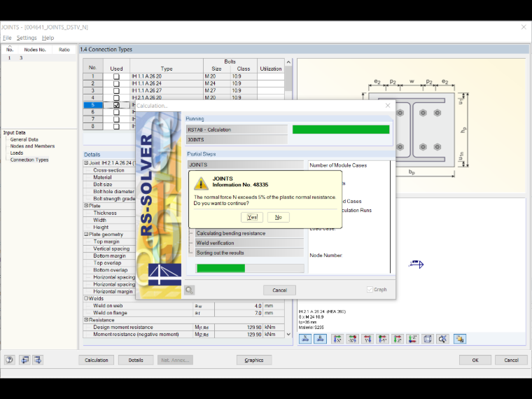Click Weld on web value 4.0
This screenshot has height=399, width=532.
(x=238, y=306)
